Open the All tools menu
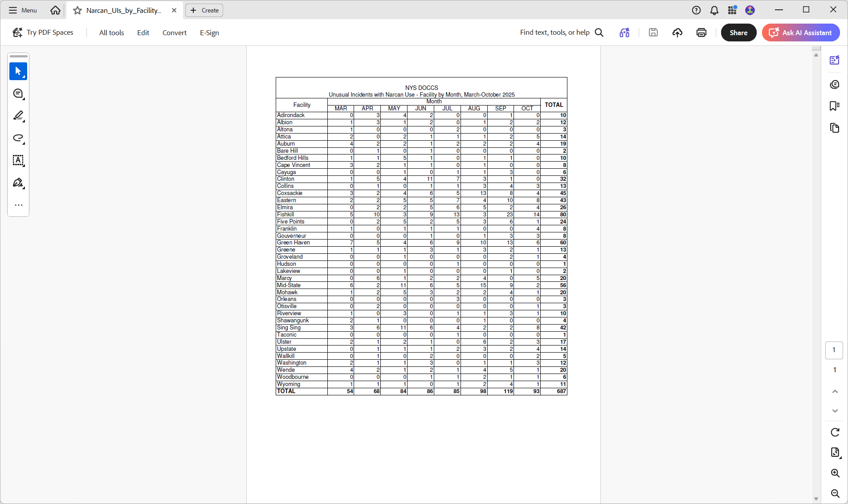The height and width of the screenshot is (504, 848). click(111, 33)
